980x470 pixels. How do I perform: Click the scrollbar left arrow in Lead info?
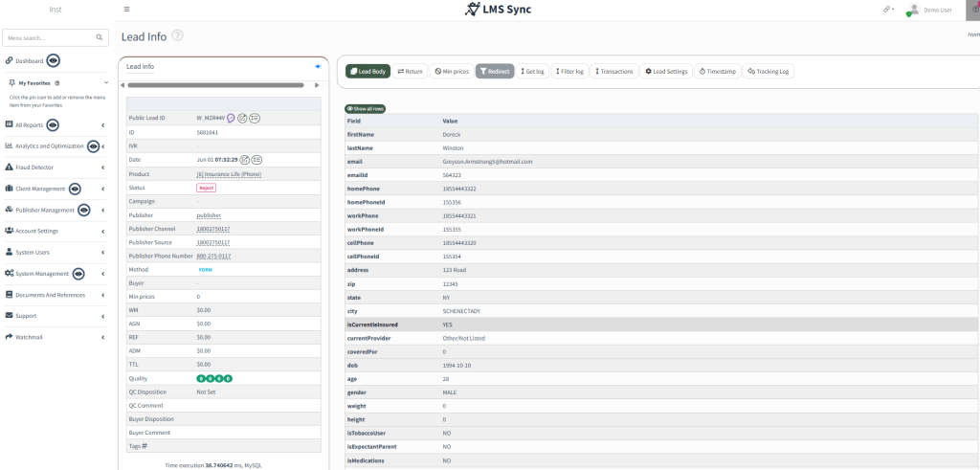122,85
